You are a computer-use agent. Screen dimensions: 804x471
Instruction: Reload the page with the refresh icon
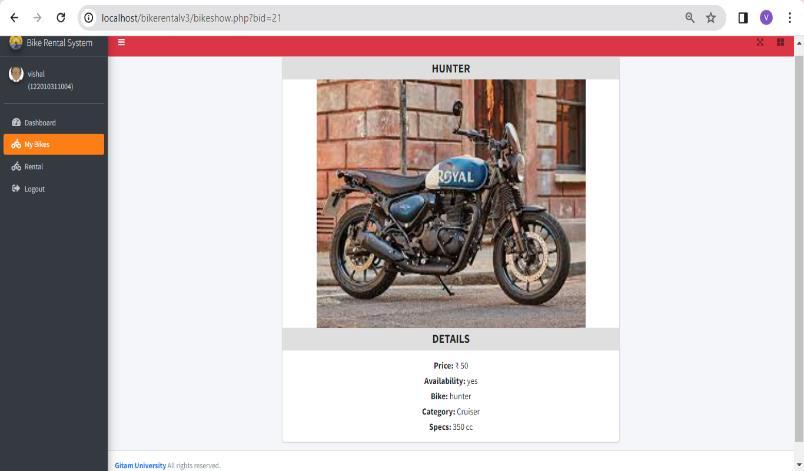[61, 18]
